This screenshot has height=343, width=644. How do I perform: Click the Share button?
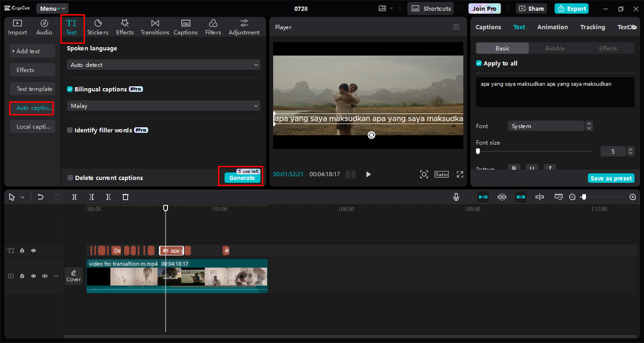point(531,9)
